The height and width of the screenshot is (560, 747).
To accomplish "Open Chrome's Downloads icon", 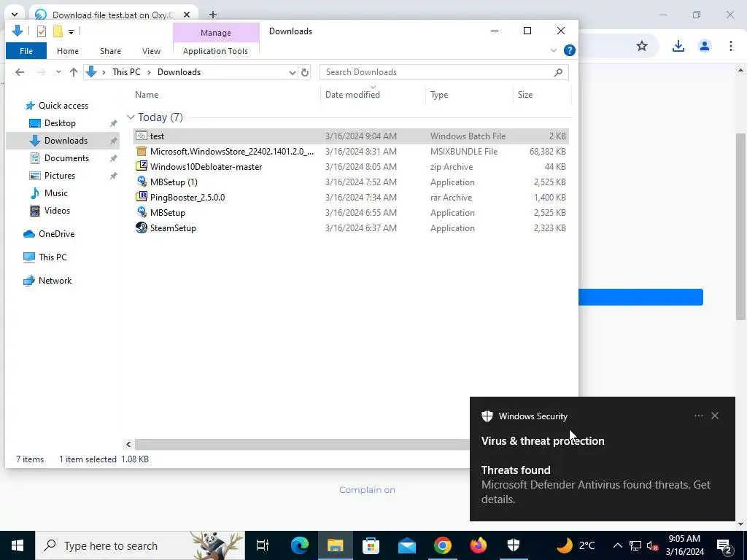I will pos(678,46).
